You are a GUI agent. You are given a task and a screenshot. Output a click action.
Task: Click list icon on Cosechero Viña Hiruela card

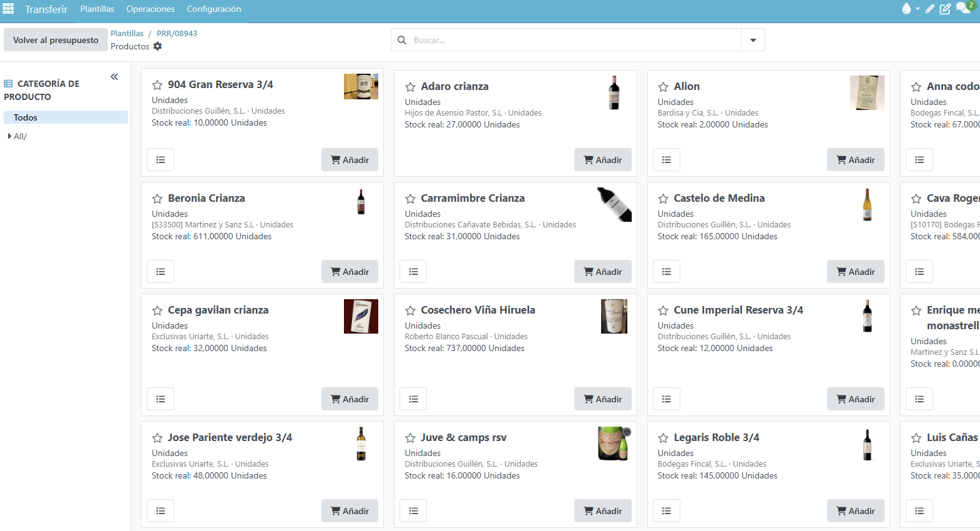pos(413,399)
